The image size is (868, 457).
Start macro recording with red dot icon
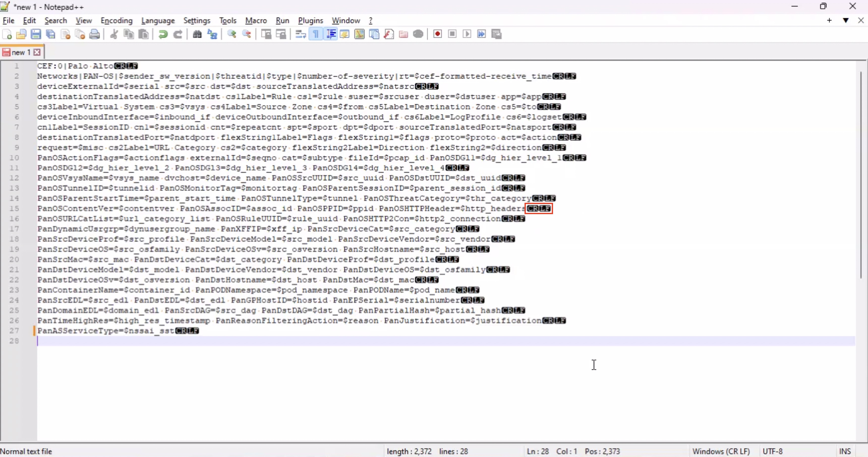click(437, 34)
